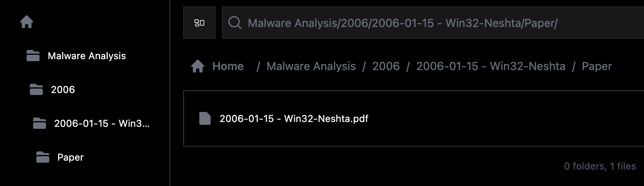Navigate to 2006 breadcrumb link
The image size is (644, 186).
[386, 66]
